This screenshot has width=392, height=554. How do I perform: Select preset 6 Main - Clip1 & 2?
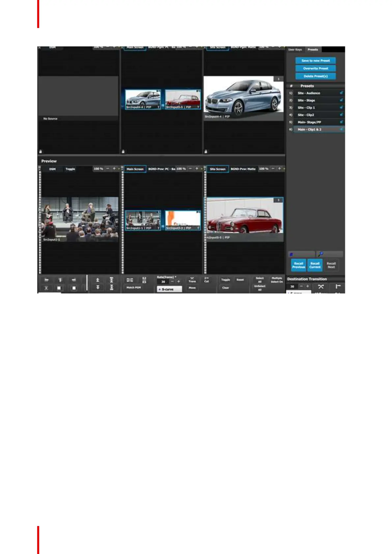pos(316,129)
